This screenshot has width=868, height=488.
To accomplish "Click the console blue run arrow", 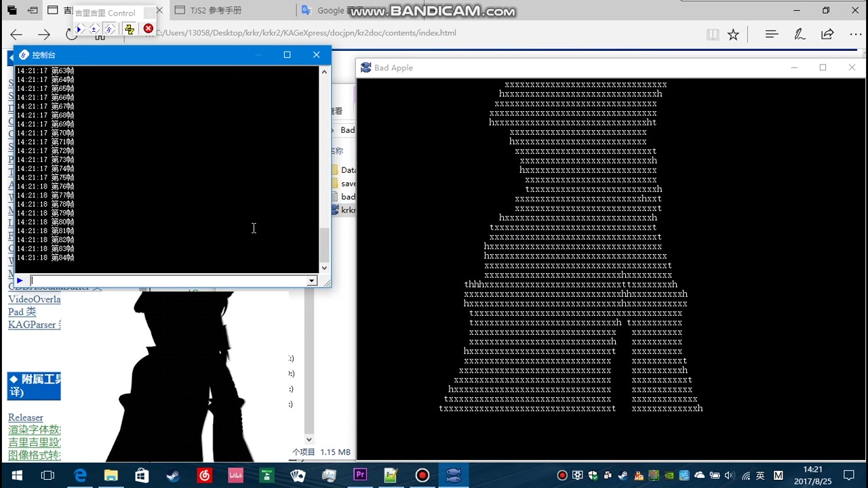I will (x=20, y=281).
